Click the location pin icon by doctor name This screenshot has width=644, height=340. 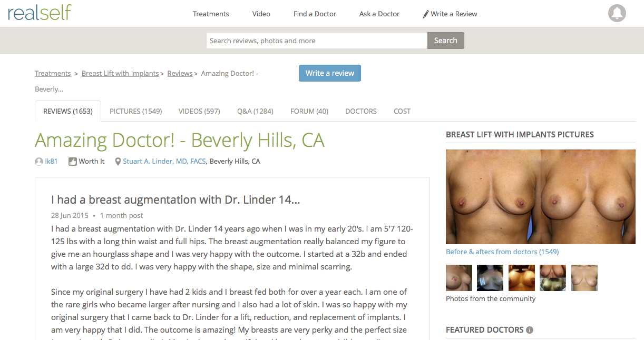(118, 162)
